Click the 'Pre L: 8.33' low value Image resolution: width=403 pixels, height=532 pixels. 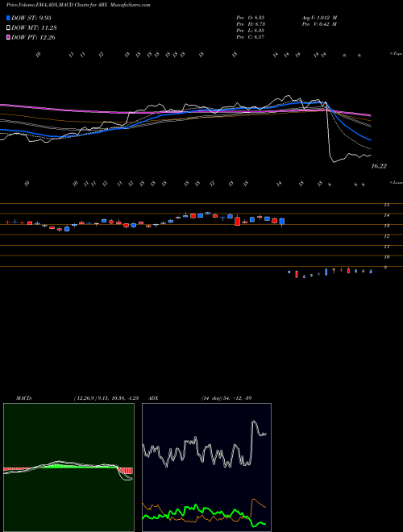tap(251, 31)
